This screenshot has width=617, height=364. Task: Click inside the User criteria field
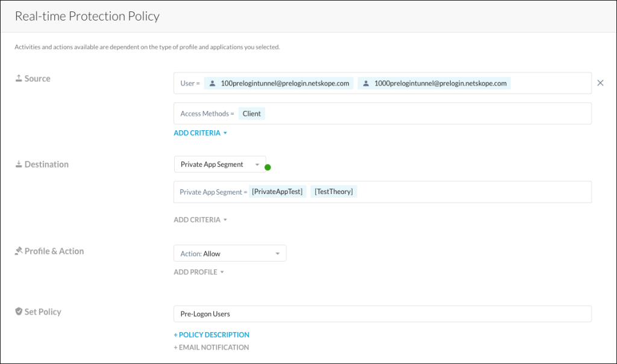[x=383, y=83]
